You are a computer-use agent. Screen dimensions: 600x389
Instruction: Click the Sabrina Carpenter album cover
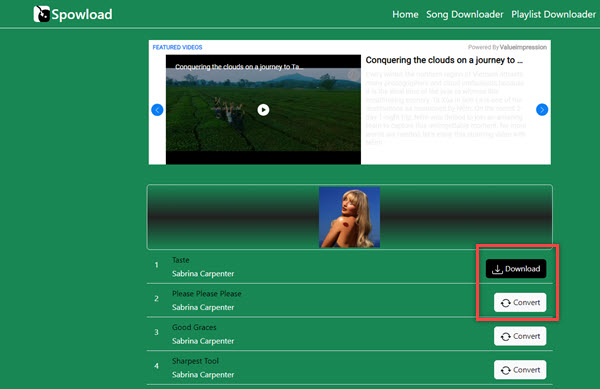tap(349, 217)
